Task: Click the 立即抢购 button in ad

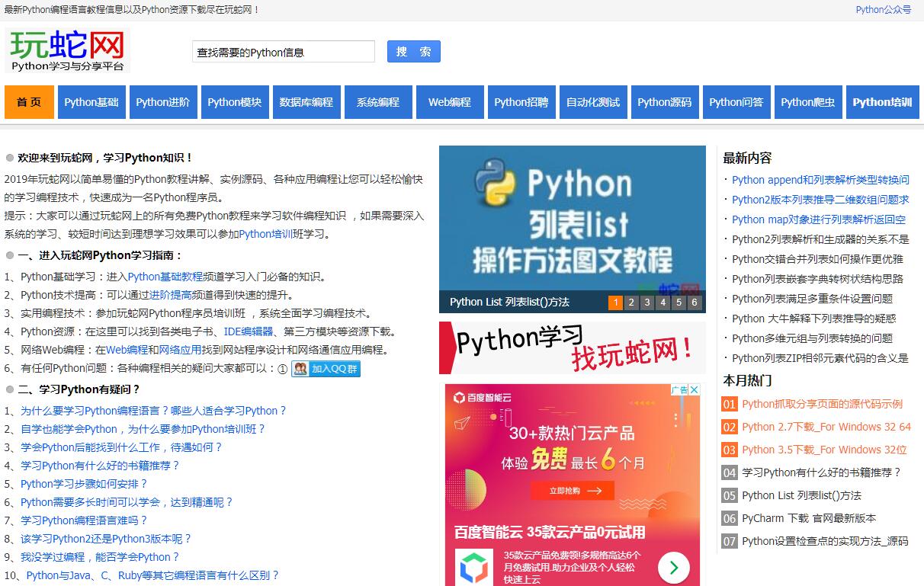Action: click(x=576, y=490)
